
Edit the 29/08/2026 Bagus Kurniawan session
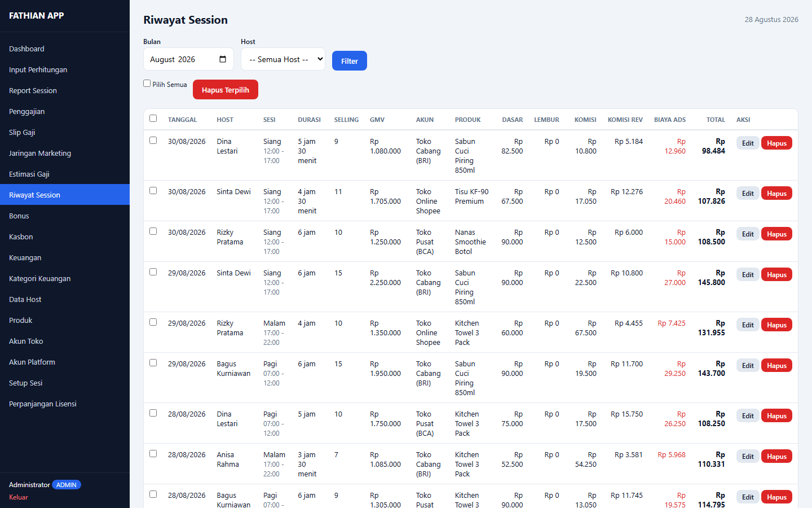click(748, 366)
